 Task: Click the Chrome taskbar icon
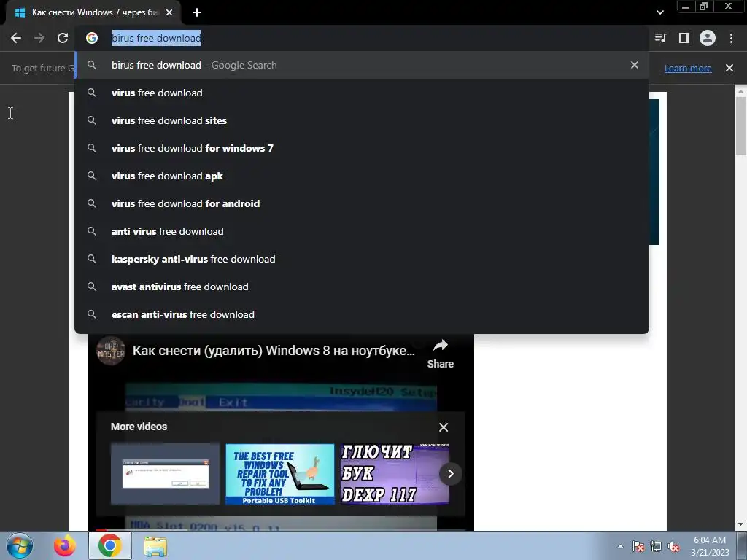point(110,545)
